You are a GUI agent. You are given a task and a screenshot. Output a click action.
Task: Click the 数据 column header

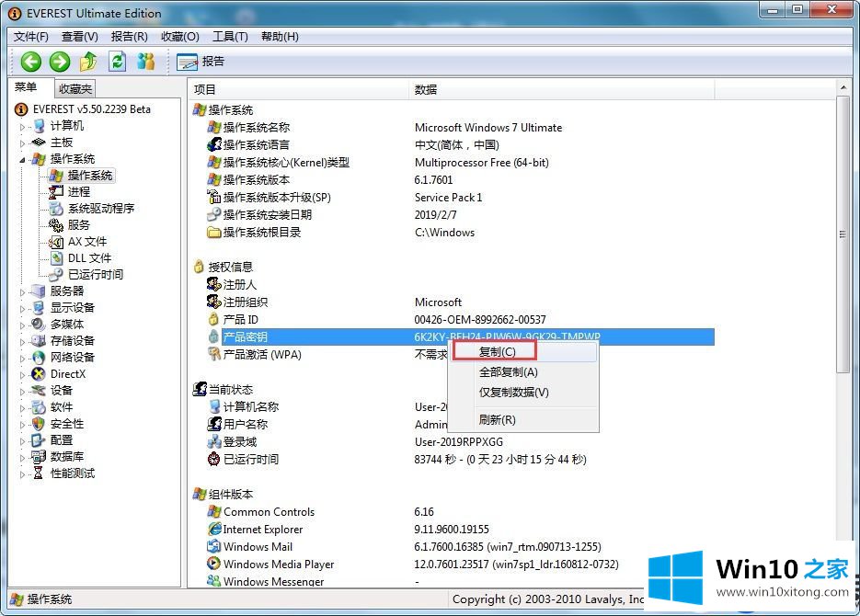(562, 89)
